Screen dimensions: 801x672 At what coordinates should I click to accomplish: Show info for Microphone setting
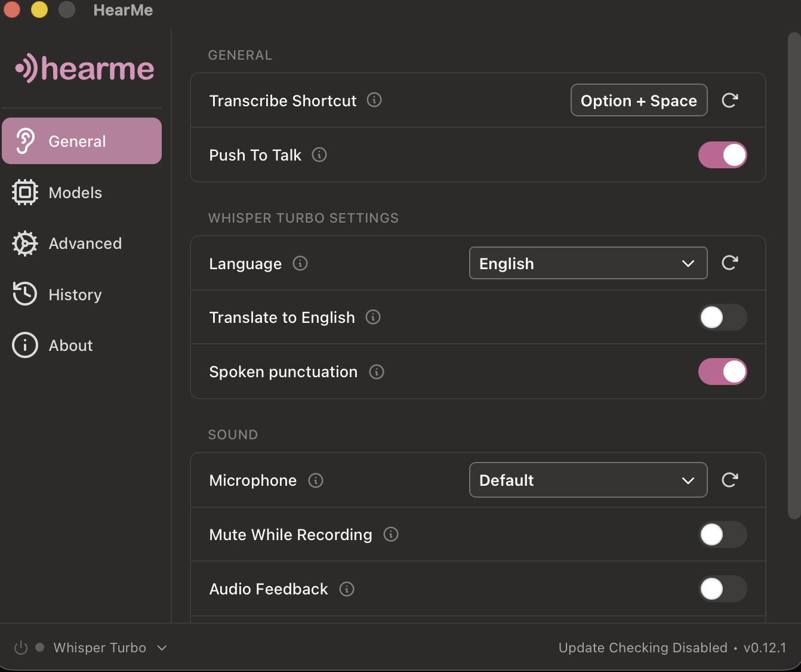click(316, 480)
